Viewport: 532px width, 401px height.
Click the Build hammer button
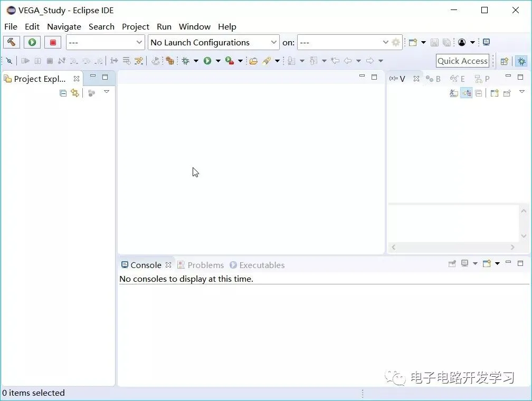11,42
